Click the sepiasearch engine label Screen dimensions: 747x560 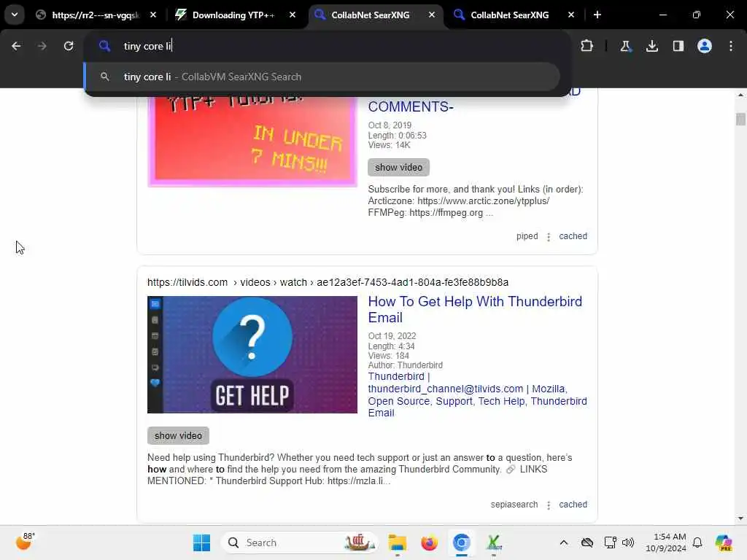tap(514, 505)
